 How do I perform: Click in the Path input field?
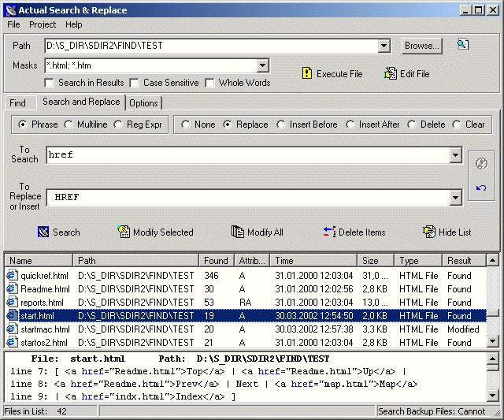pos(212,46)
